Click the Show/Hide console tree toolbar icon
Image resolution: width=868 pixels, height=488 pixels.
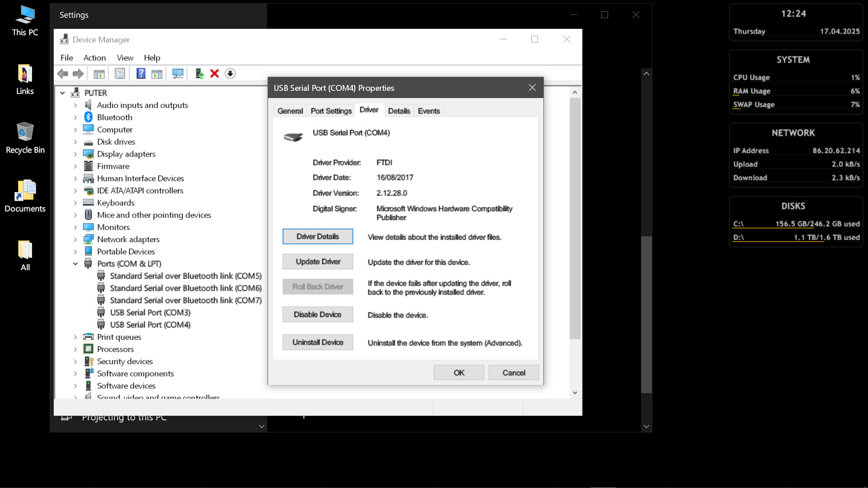[x=99, y=74]
